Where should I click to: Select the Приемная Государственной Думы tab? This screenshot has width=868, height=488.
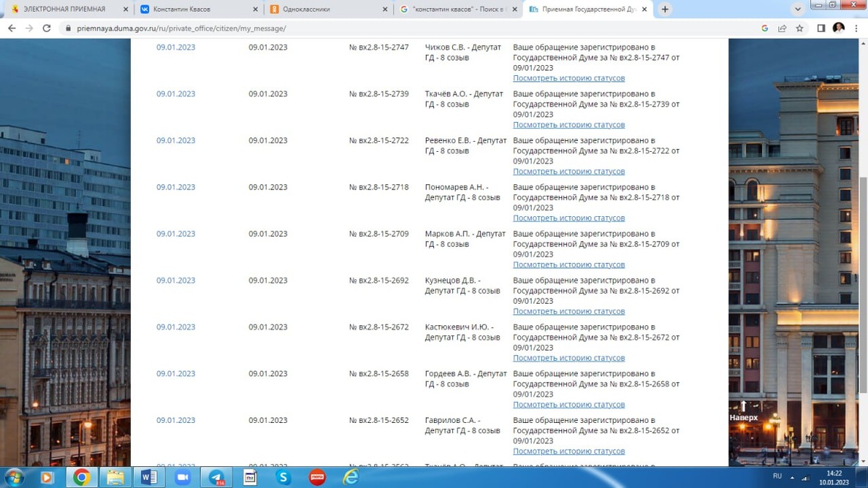coord(588,9)
